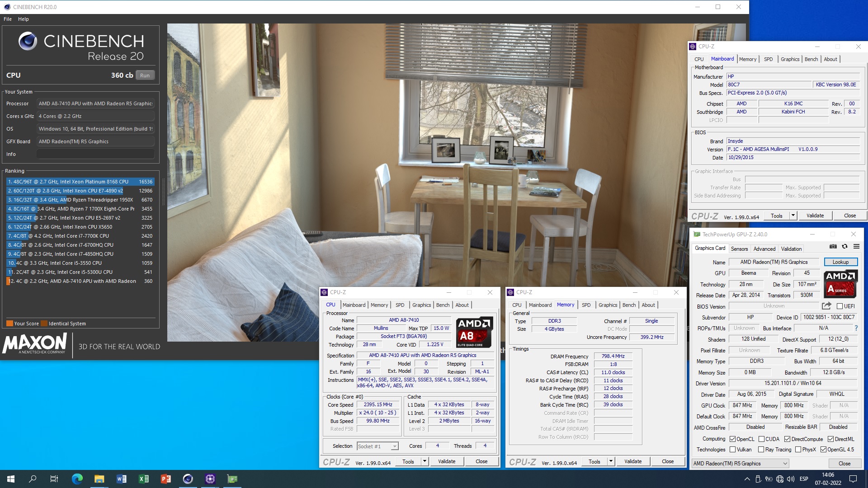
Task: Toggle the DirectML checkbox
Action: [x=830, y=439]
